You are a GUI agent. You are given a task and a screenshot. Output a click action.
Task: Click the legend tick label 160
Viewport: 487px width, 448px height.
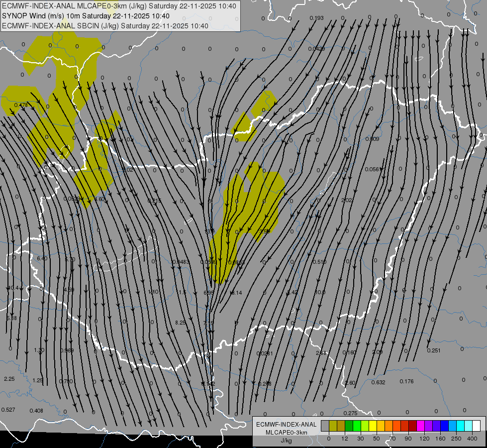(440, 439)
